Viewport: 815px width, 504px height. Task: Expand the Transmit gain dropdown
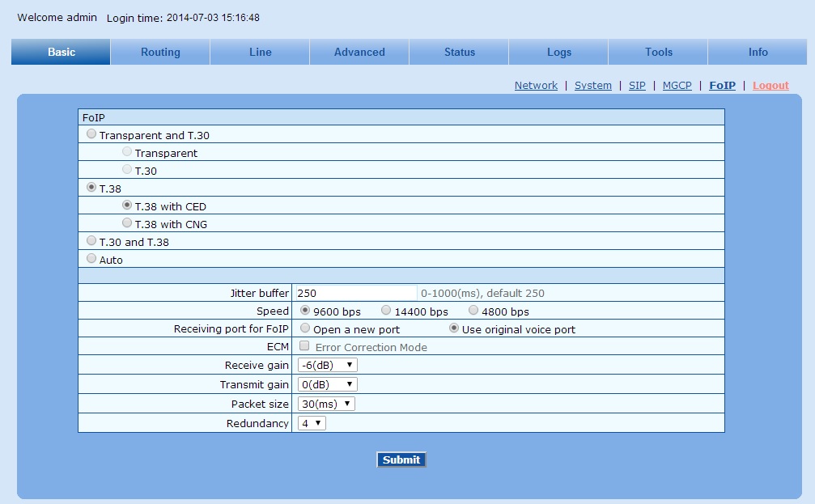click(x=327, y=384)
